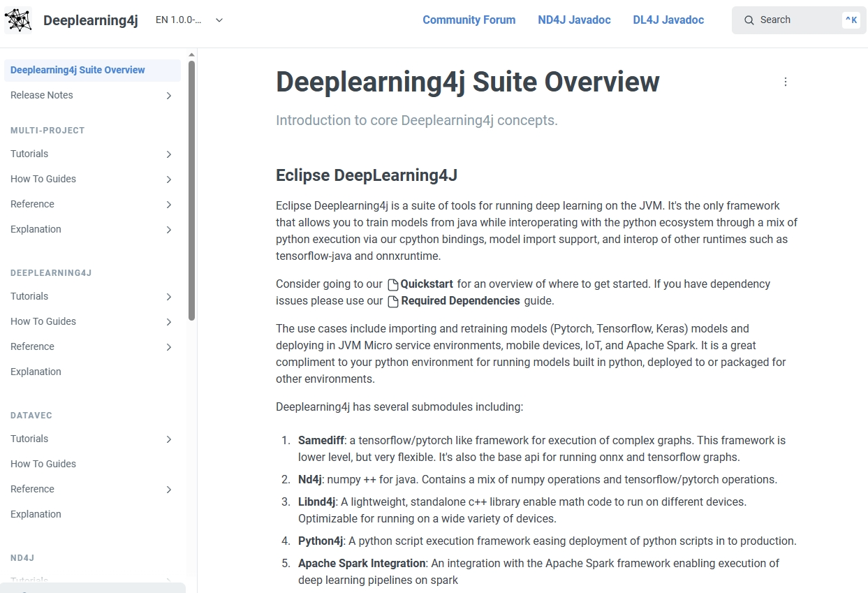Image resolution: width=868 pixels, height=593 pixels.
Task: Select Deeplearning4j Suite Overview in sidebar
Action: coord(78,70)
